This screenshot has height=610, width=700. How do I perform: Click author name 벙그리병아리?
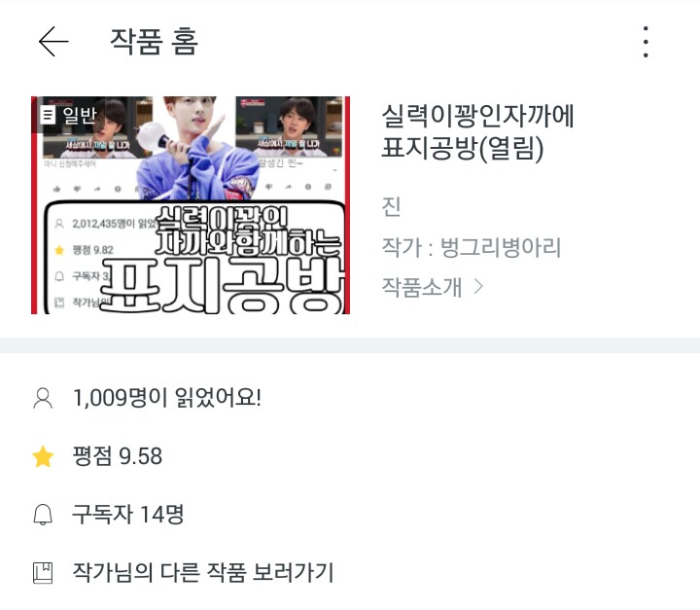coord(501,247)
